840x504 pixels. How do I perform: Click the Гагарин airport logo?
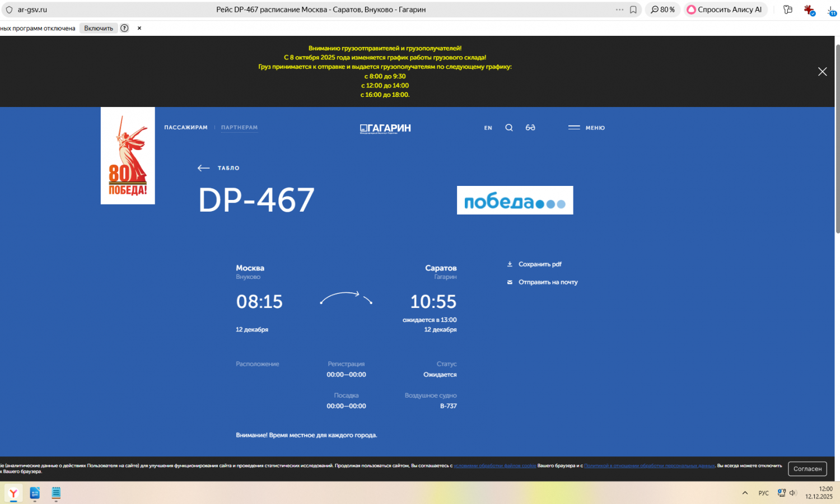pyautogui.click(x=385, y=128)
